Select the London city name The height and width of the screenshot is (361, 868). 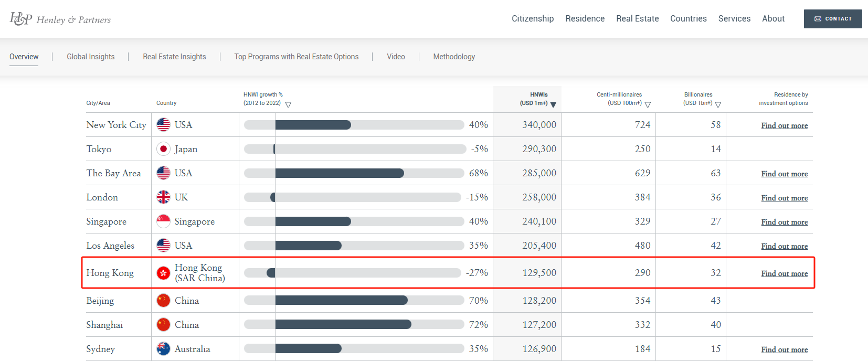point(102,197)
